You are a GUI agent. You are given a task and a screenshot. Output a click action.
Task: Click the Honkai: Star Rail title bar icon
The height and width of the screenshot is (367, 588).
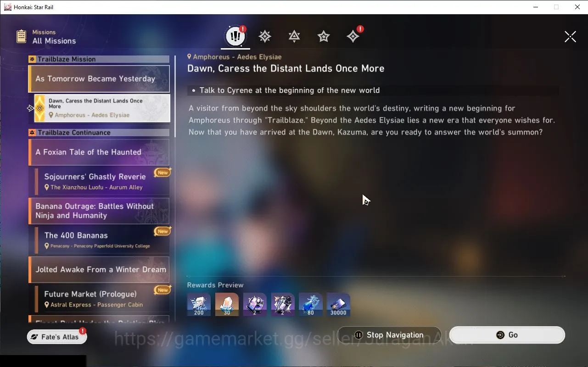[x=7, y=7]
